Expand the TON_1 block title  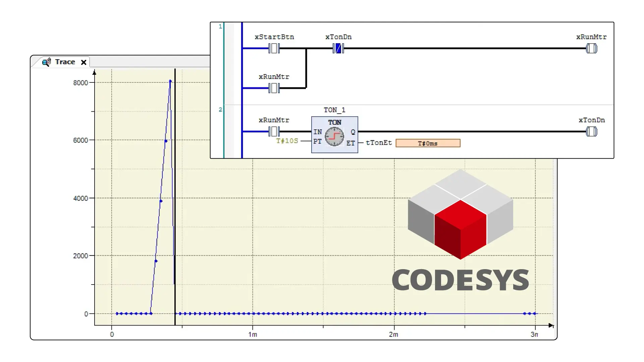pos(334,110)
